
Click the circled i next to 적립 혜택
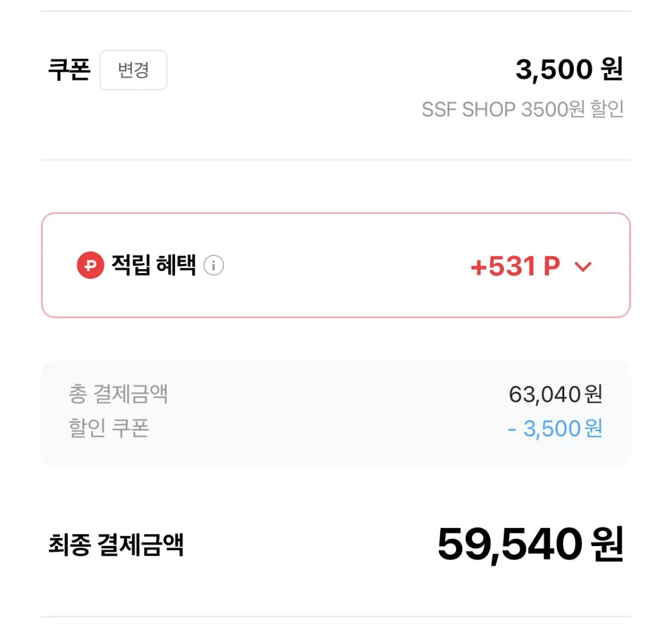[x=213, y=265]
